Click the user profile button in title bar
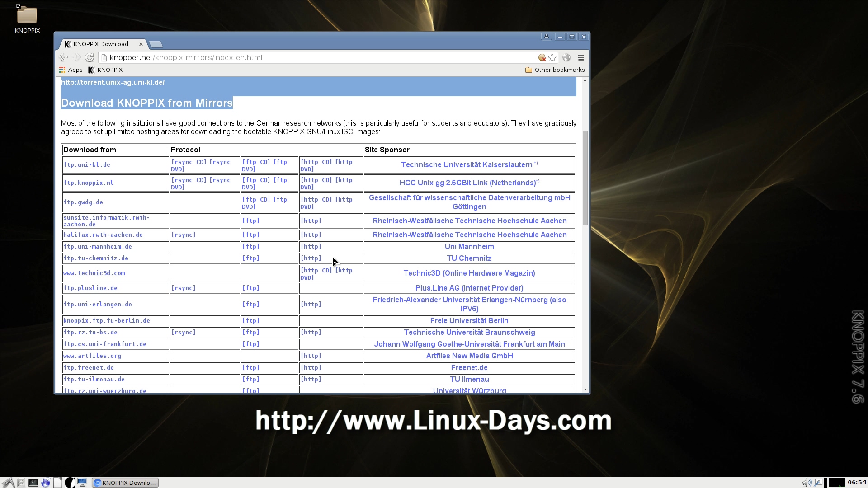868x488 pixels. coord(546,37)
